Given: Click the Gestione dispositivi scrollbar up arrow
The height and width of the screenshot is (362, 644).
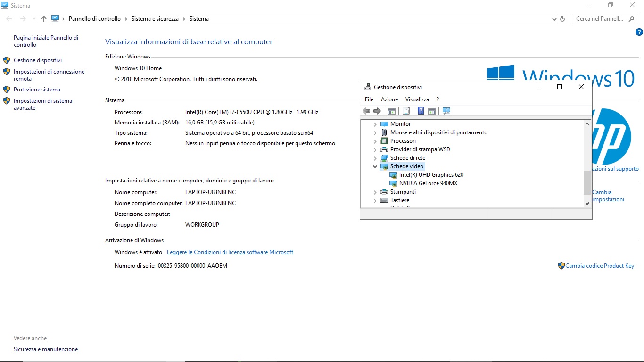Looking at the screenshot, I should pos(587,124).
